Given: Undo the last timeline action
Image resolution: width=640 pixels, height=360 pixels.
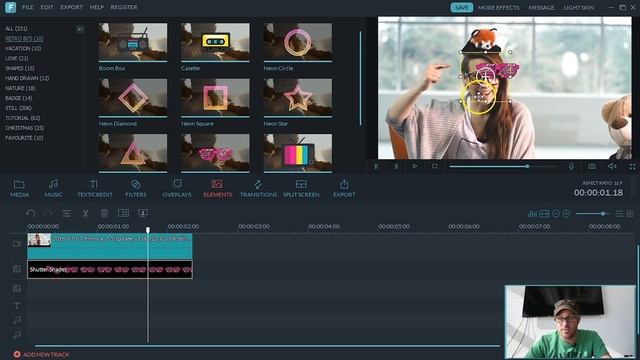Looking at the screenshot, I should coord(30,213).
